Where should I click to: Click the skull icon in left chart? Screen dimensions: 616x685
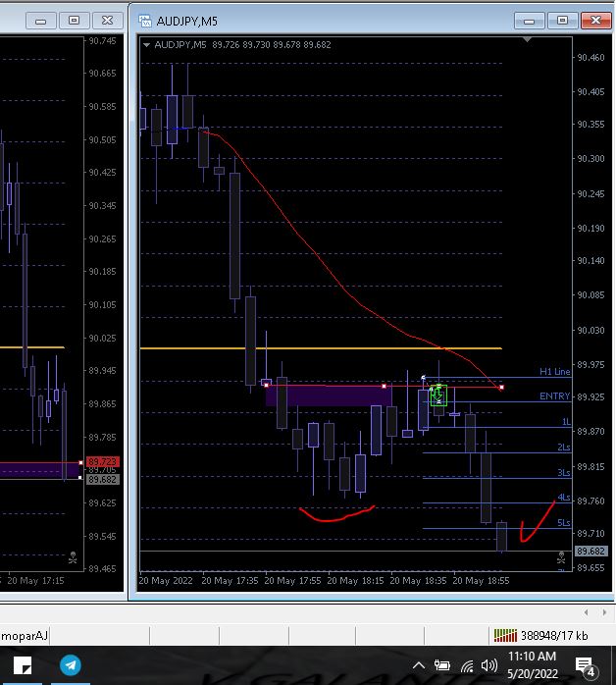pyautogui.click(x=73, y=557)
